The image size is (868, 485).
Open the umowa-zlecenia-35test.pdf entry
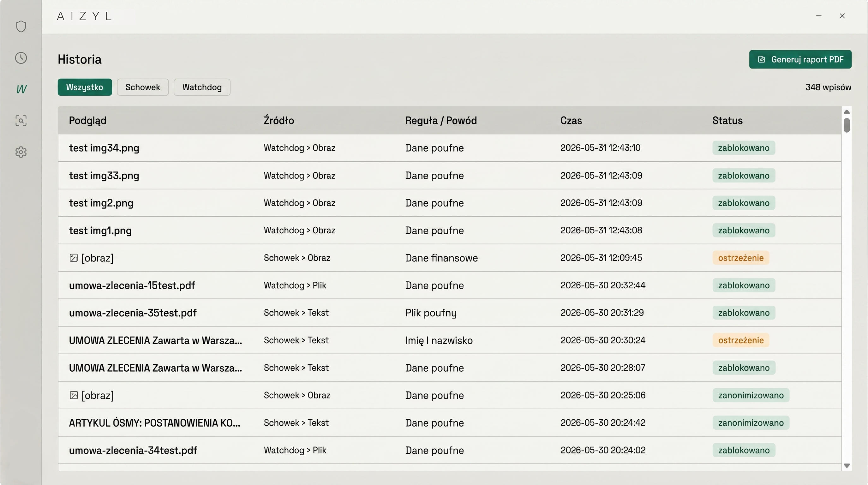[x=133, y=313]
